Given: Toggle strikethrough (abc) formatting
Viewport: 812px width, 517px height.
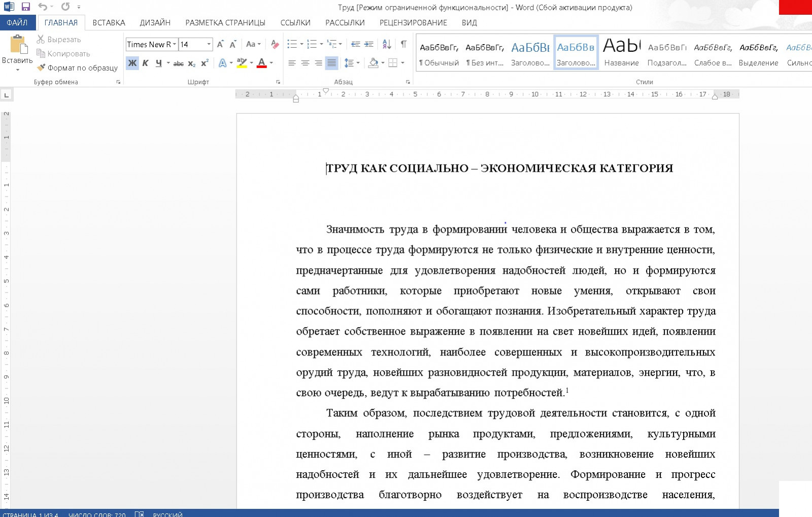Looking at the screenshot, I should pos(178,63).
